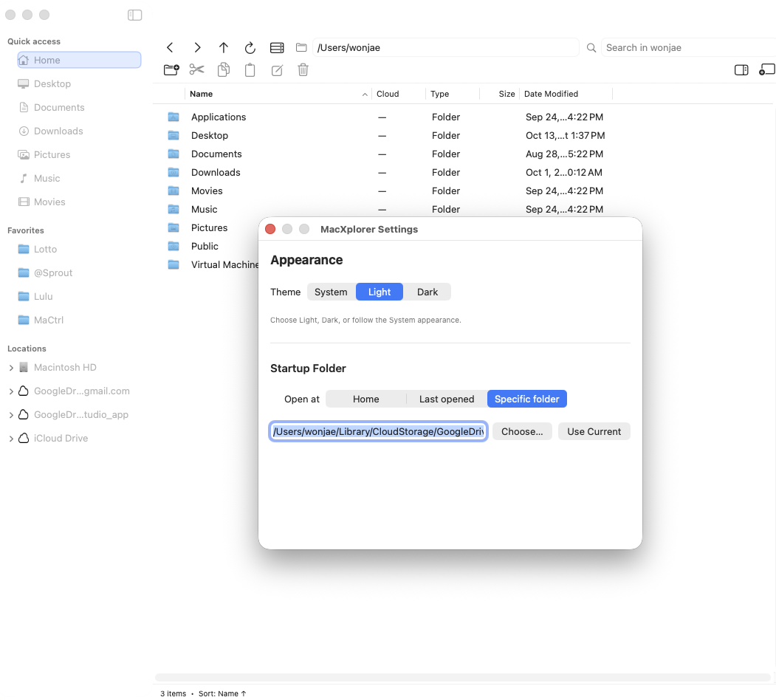Expand Macintosh HD location
Image resolution: width=776 pixels, height=700 pixels.
click(11, 368)
